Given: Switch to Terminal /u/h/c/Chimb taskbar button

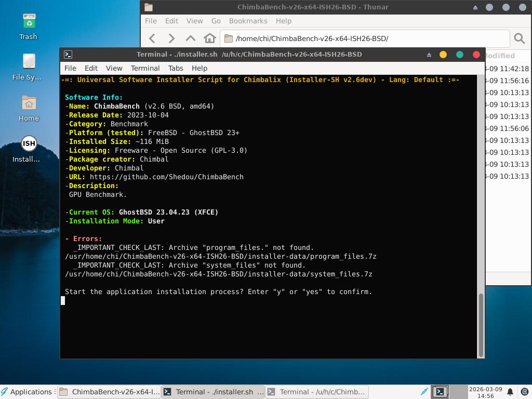Looking at the screenshot, I should point(317,392).
